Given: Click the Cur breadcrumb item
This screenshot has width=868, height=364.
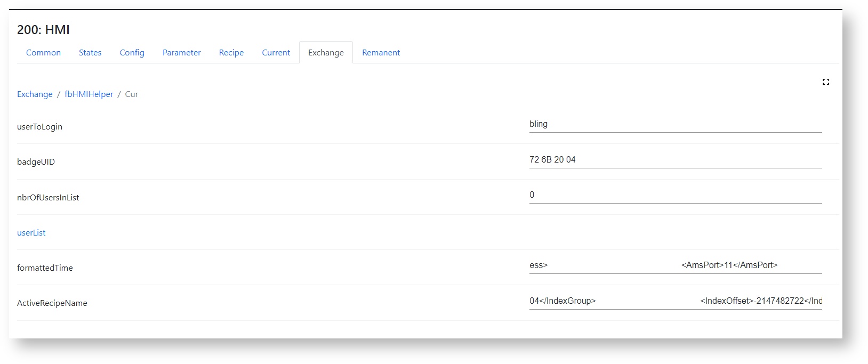Looking at the screenshot, I should (x=131, y=94).
